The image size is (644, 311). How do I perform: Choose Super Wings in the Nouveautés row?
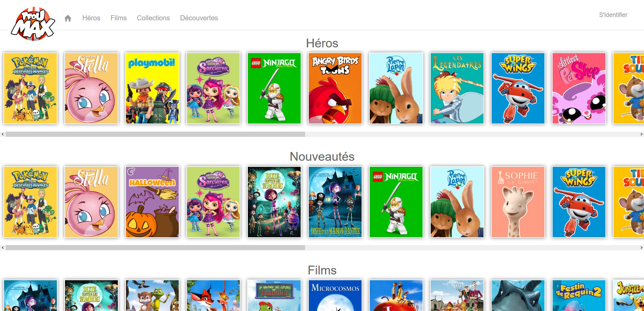click(579, 202)
